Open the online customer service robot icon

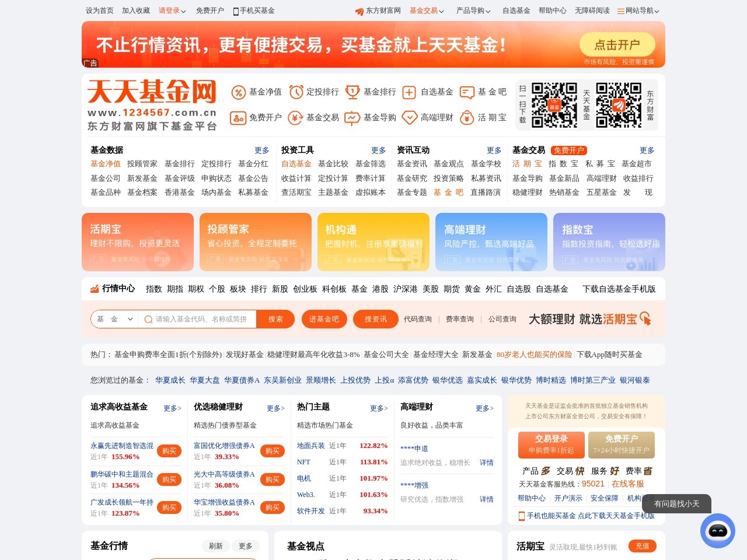pos(717,531)
